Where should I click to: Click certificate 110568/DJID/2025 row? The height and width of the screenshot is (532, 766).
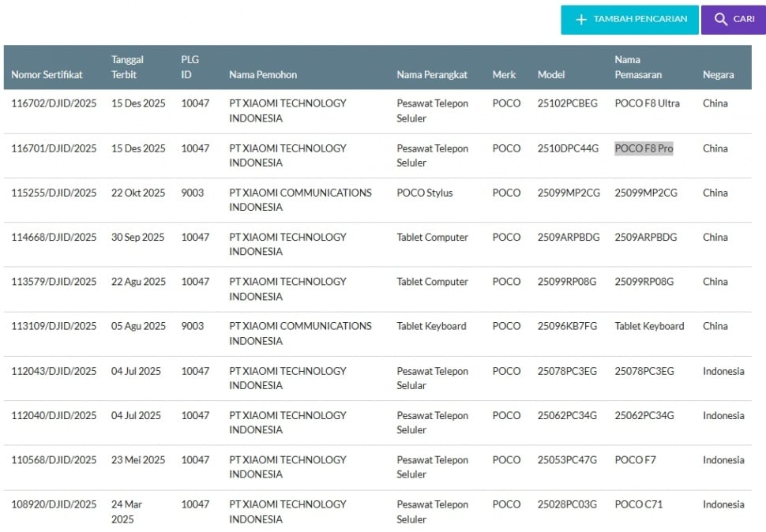click(x=54, y=460)
